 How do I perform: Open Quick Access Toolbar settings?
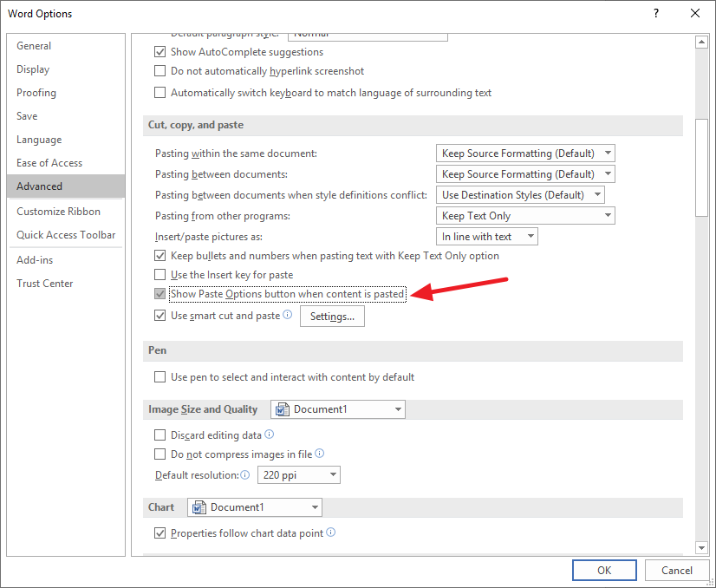(x=66, y=235)
